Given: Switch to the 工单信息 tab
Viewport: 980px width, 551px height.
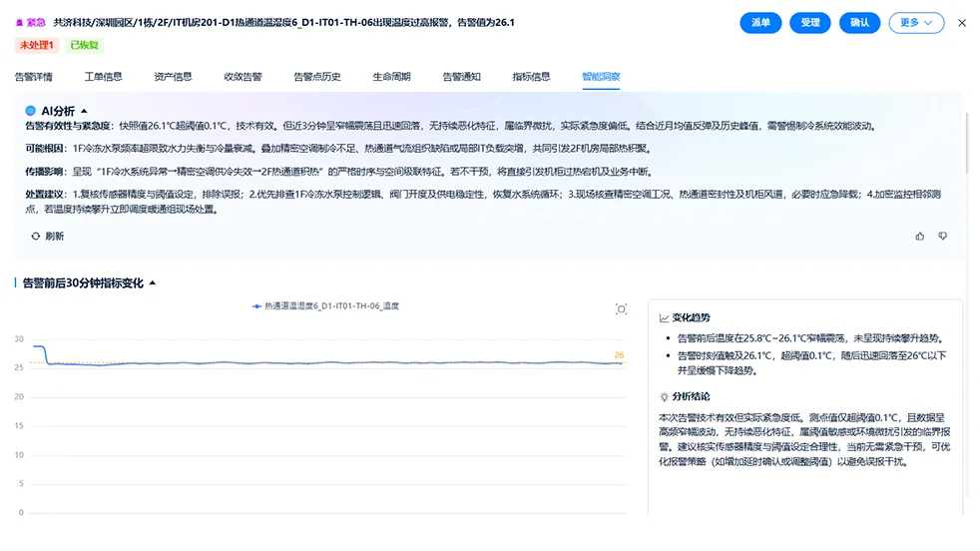Looking at the screenshot, I should (x=103, y=77).
